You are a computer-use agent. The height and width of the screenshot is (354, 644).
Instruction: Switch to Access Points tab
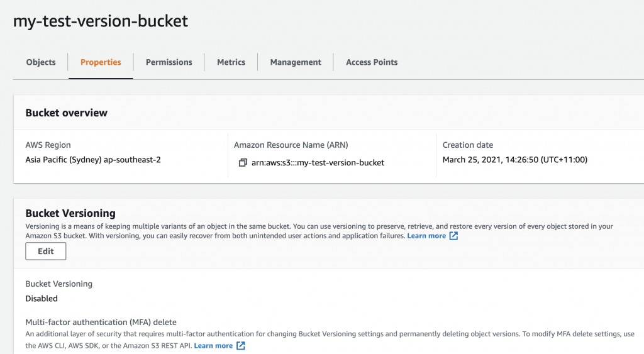tap(372, 62)
